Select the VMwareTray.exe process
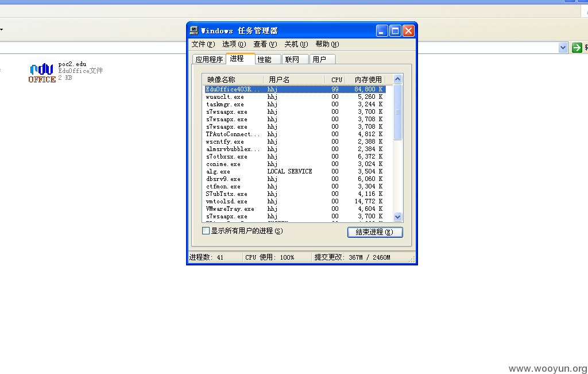 [x=230, y=209]
